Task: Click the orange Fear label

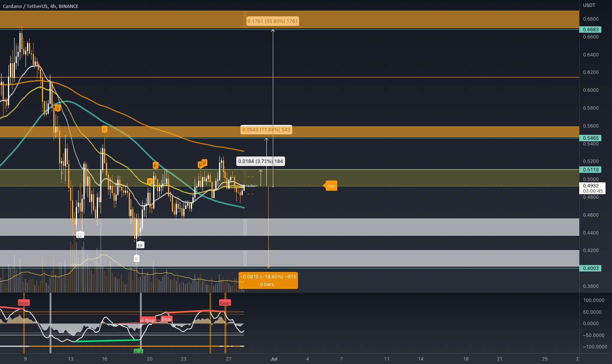Action: click(x=330, y=186)
